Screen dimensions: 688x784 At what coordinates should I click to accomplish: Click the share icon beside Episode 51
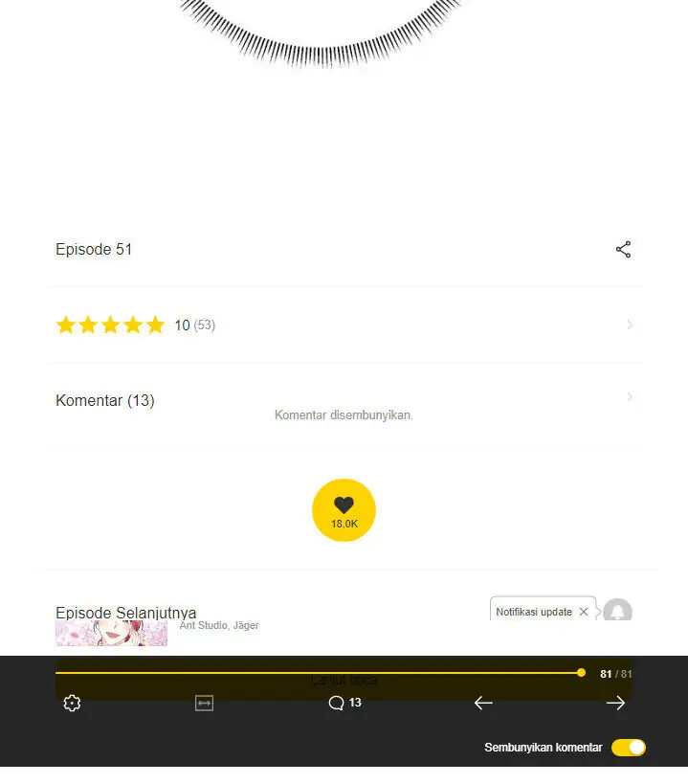tap(623, 249)
